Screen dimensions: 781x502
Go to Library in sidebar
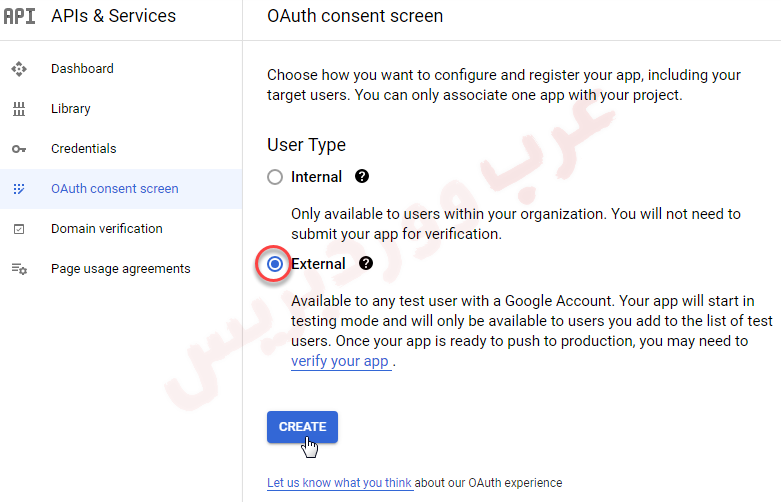tap(70, 109)
